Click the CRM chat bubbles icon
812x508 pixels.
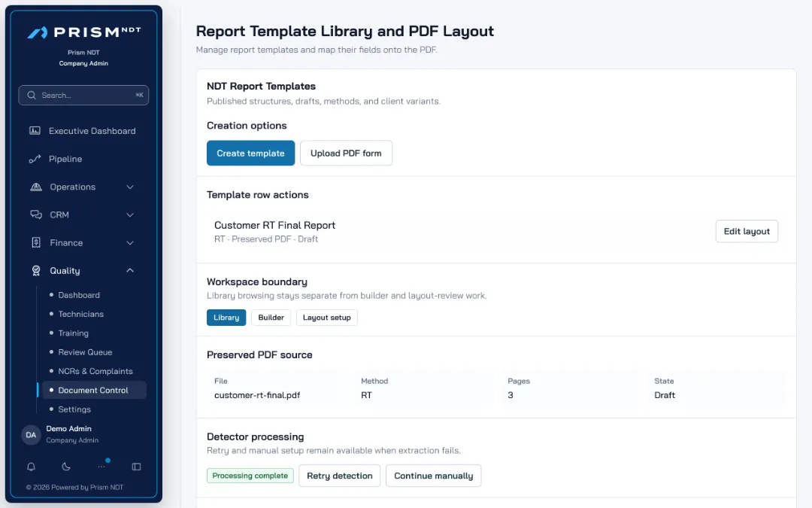36,214
